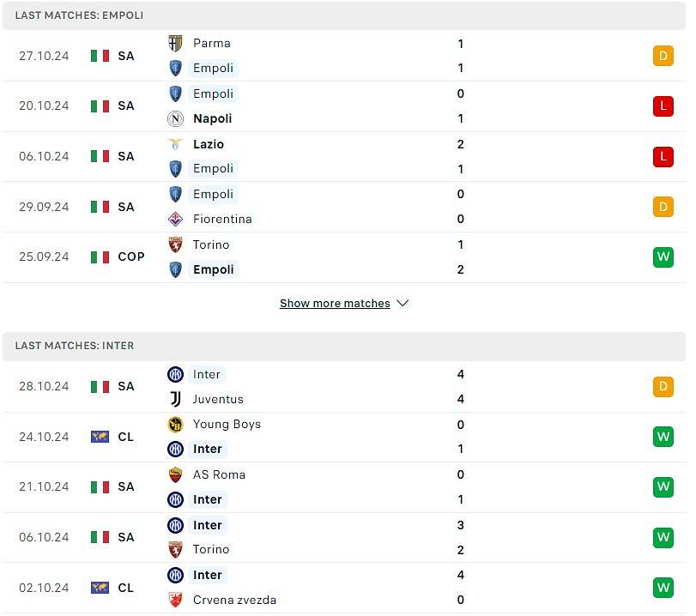Click the orange D badge for Inter–Juventus

(663, 386)
